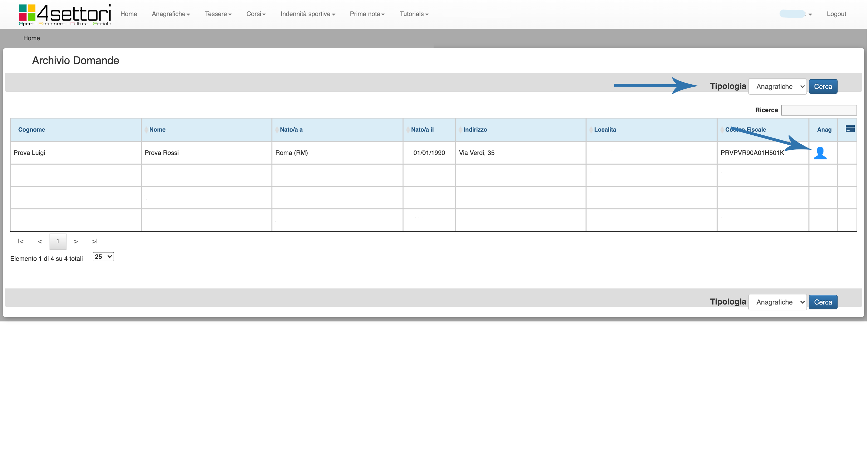Open the Tessere menu
Screen dimensions: 868x466
tap(218, 14)
